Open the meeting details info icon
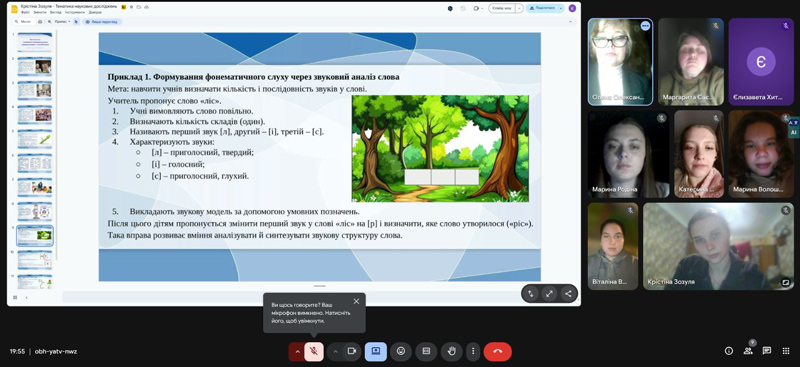800x367 pixels. (x=729, y=351)
